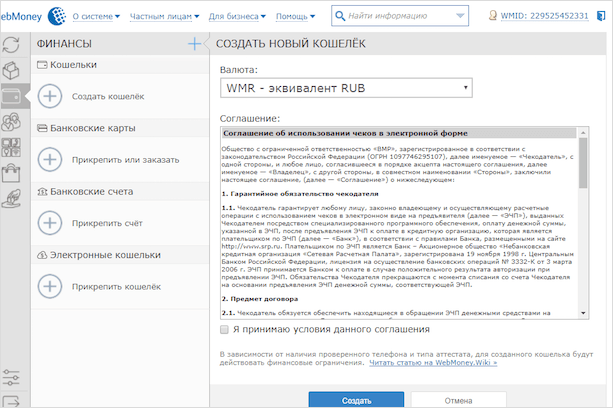This screenshot has width=613, height=408.
Task: Open the people contacts sidebar icon
Action: click(x=11, y=122)
